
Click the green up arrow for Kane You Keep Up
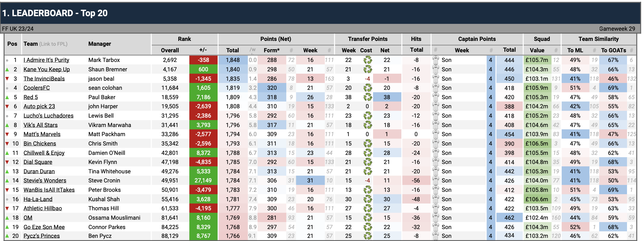[x=7, y=70]
